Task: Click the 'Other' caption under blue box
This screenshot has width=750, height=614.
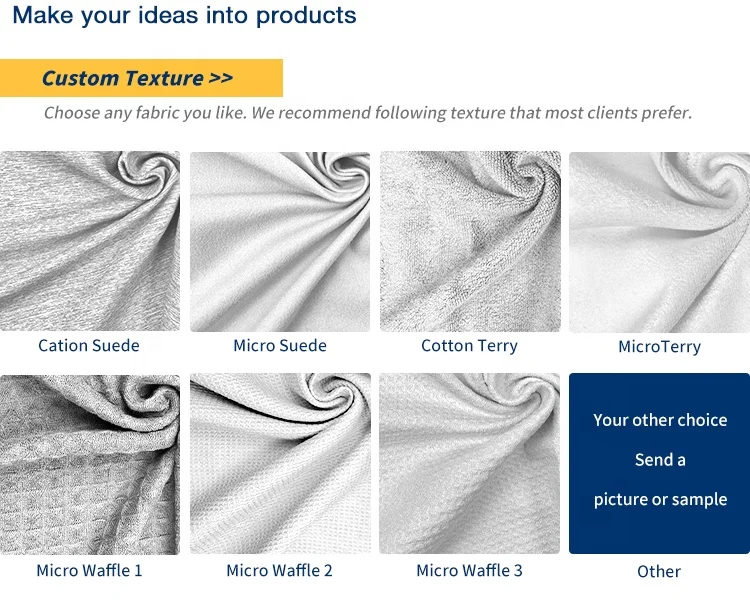Action: click(x=659, y=572)
